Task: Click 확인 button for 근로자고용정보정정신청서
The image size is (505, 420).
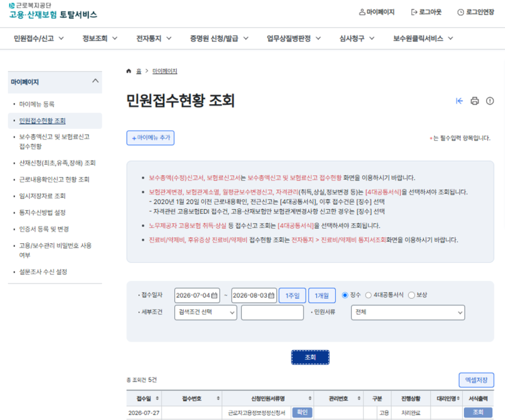Action: [x=302, y=412]
